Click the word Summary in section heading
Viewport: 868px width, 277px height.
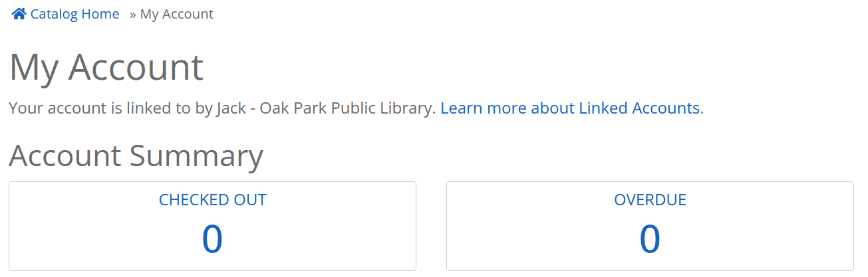tap(196, 156)
